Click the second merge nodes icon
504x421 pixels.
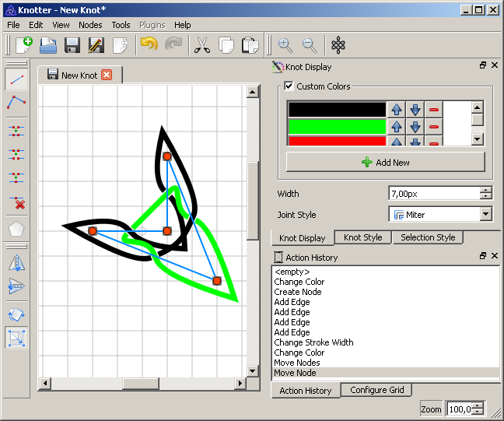16,154
